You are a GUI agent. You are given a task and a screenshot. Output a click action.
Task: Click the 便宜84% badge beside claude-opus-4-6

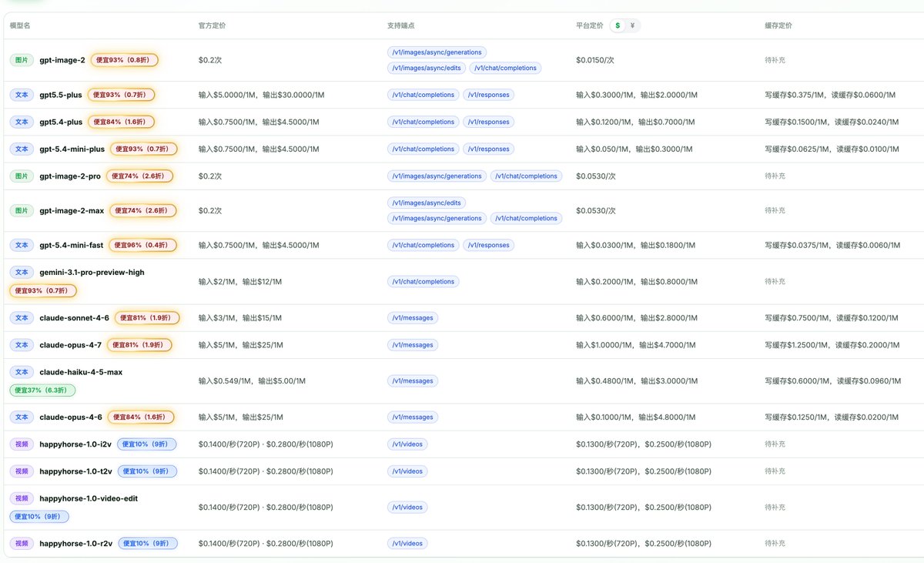tap(140, 417)
